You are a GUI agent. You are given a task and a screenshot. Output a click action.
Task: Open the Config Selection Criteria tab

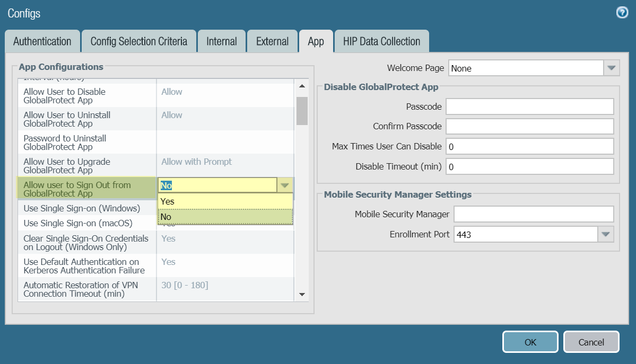pos(139,41)
